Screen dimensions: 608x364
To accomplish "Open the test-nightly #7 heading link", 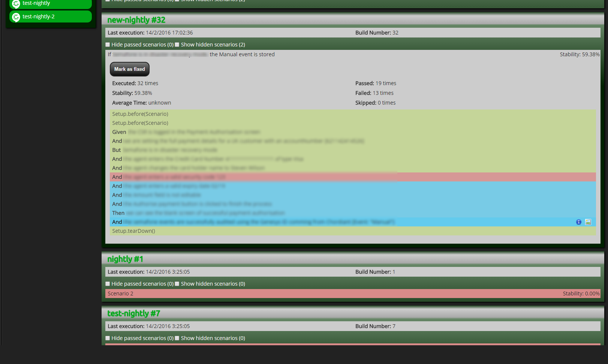I will pyautogui.click(x=133, y=313).
